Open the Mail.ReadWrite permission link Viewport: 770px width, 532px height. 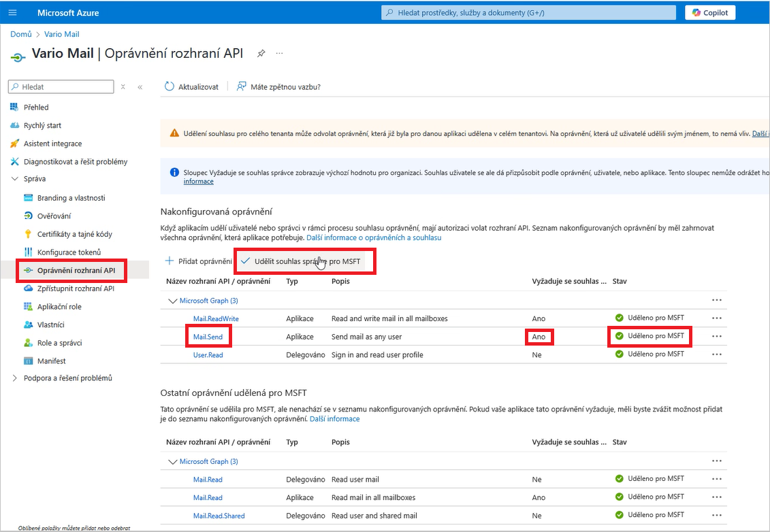[x=216, y=318]
